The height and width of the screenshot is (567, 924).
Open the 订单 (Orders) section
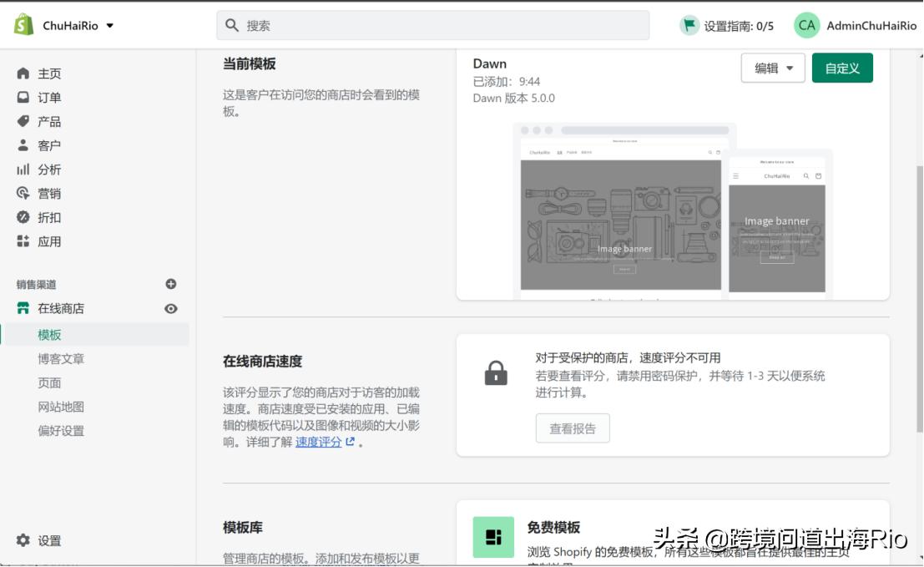point(50,97)
